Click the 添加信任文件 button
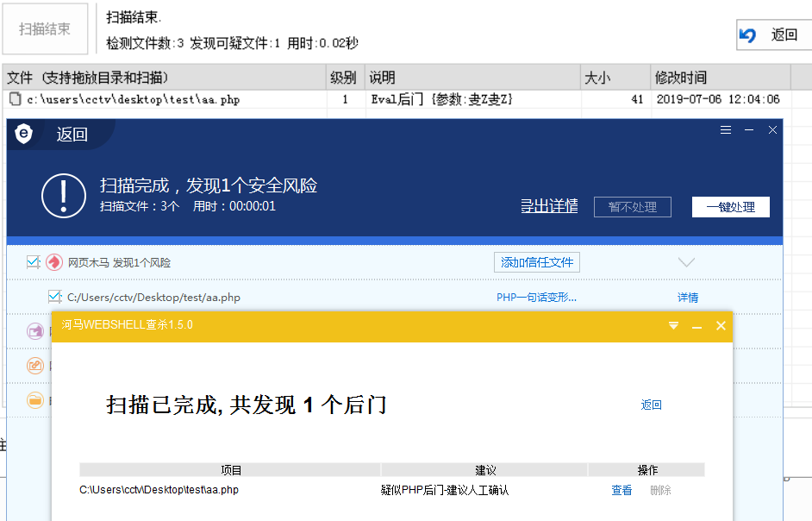The width and height of the screenshot is (812, 521). [536, 262]
